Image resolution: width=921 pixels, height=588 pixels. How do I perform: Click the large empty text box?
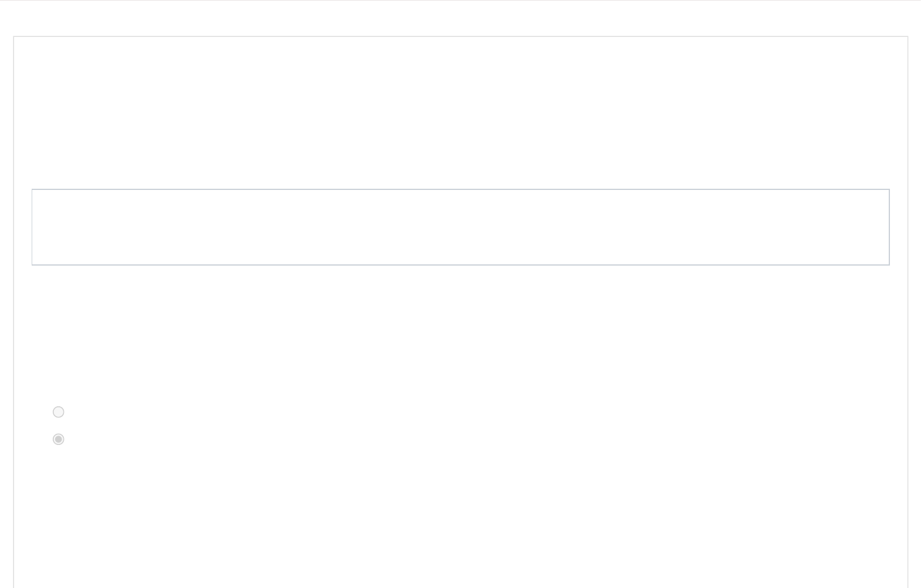coord(460,227)
